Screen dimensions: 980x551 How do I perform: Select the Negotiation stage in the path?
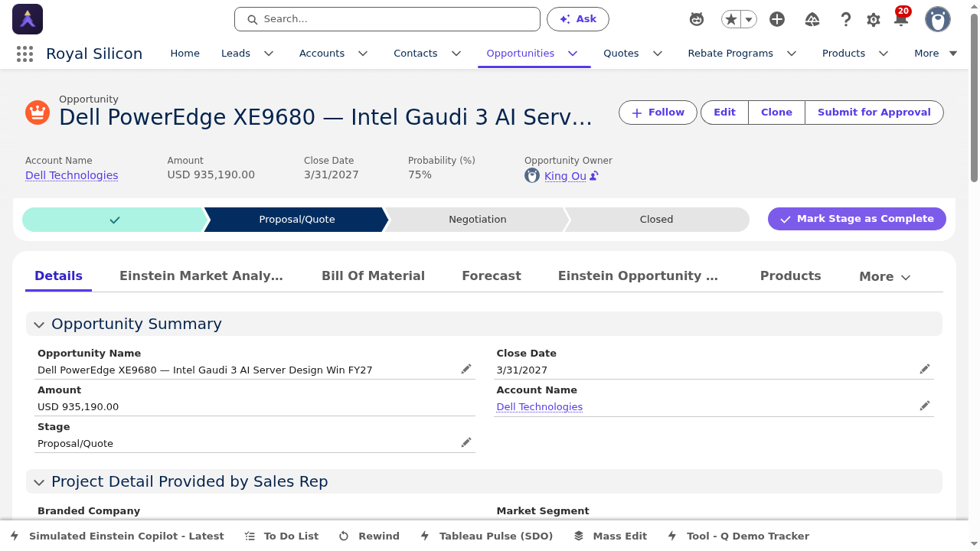pos(478,220)
